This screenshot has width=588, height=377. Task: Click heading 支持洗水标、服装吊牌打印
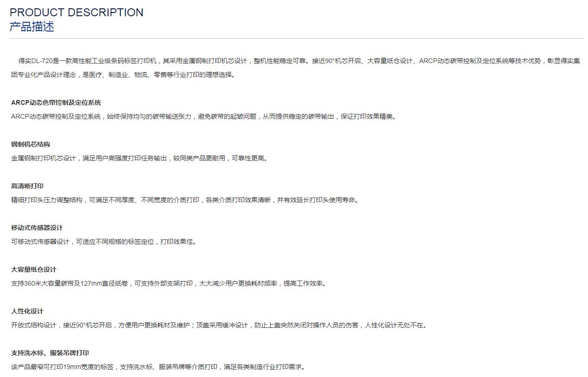(x=50, y=353)
